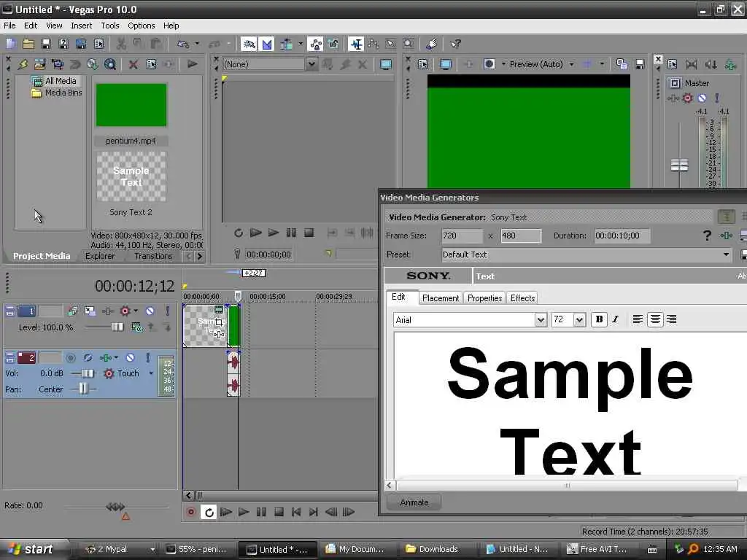The width and height of the screenshot is (747, 560).
Task: Click timeline Stop button
Action: 279,513
